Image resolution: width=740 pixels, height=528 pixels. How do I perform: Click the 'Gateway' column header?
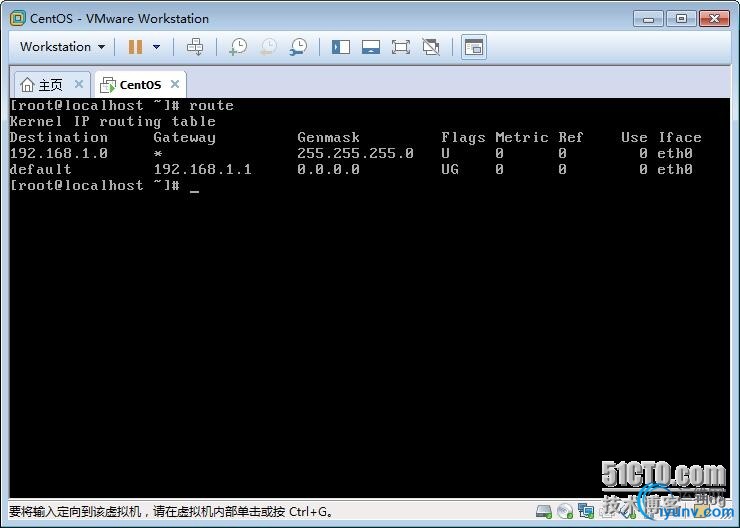[185, 137]
